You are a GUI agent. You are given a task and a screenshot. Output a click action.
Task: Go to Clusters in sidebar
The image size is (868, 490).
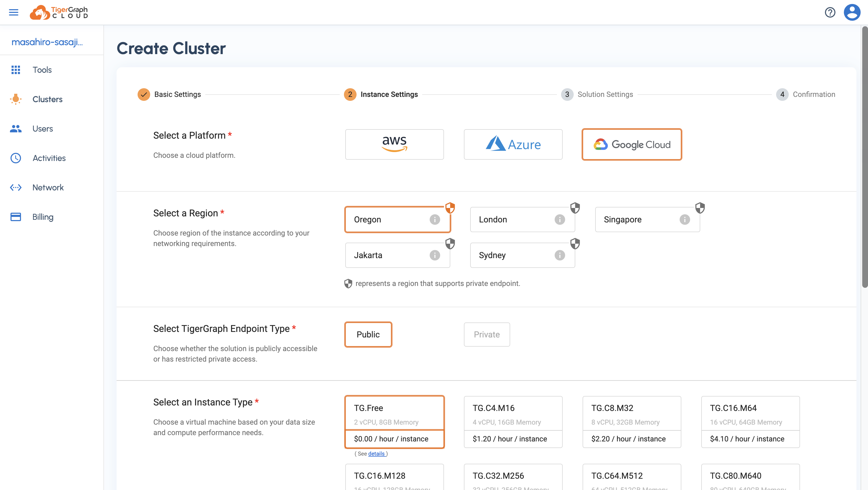[x=47, y=99]
